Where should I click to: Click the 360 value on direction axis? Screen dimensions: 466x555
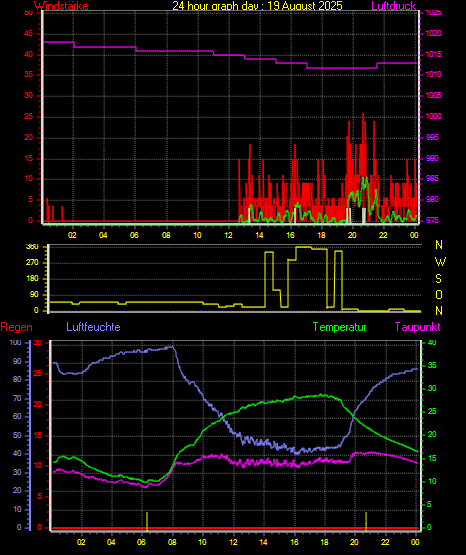coord(32,247)
